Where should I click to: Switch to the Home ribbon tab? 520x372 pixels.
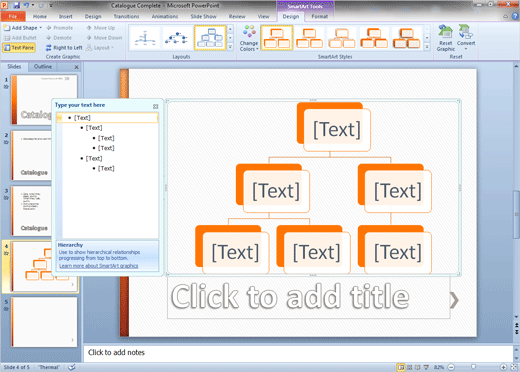pyautogui.click(x=40, y=16)
